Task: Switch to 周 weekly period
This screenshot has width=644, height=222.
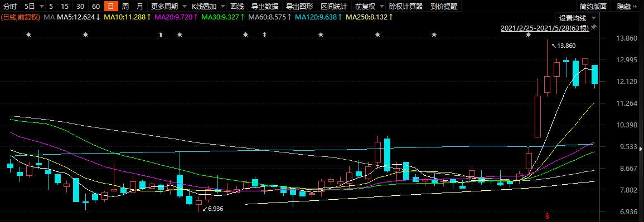Action: pos(125,6)
